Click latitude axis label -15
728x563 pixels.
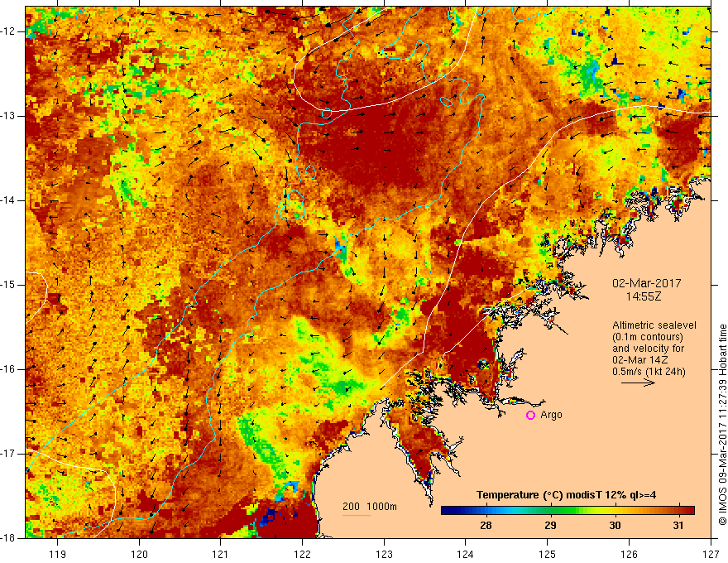point(9,285)
